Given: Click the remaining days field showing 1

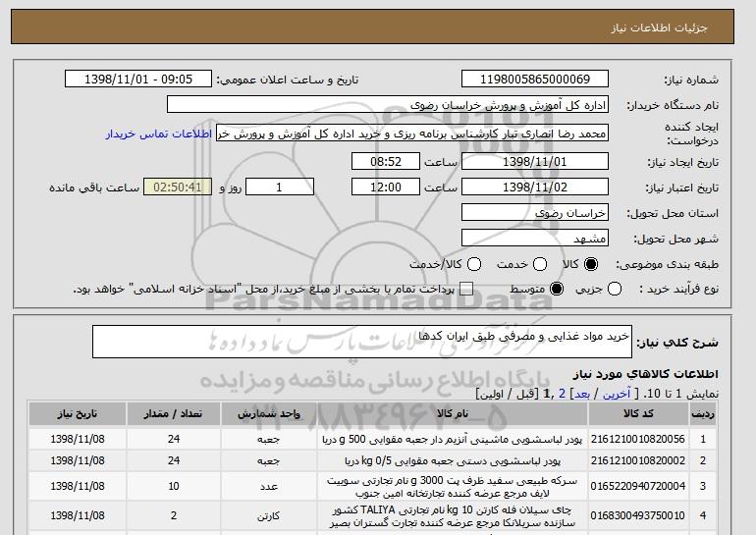Looking at the screenshot, I should (x=280, y=187).
